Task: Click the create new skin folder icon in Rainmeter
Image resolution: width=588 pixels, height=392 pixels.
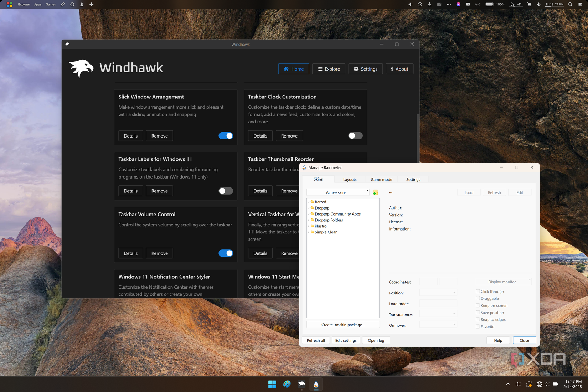Action: tap(375, 192)
